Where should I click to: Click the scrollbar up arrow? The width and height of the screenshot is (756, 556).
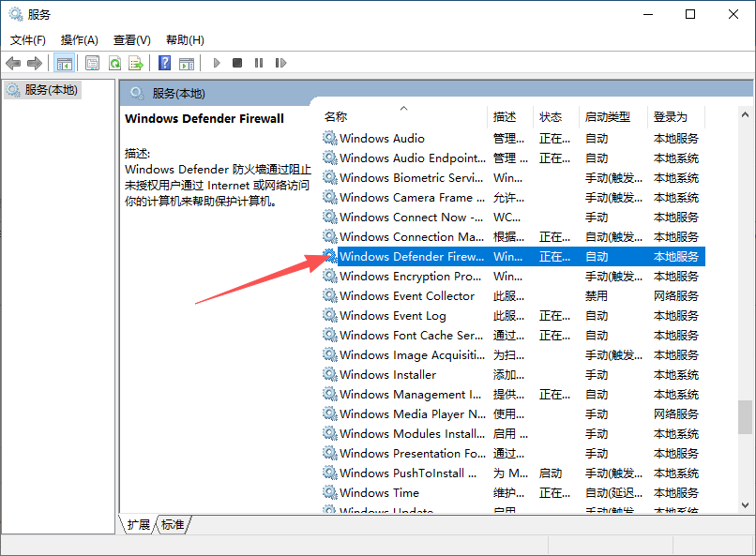(745, 114)
